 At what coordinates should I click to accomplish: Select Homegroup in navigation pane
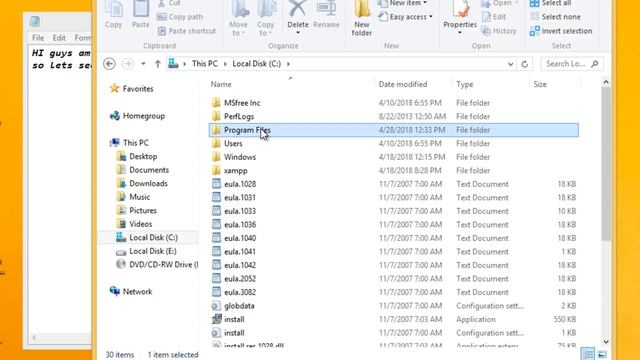tap(138, 116)
